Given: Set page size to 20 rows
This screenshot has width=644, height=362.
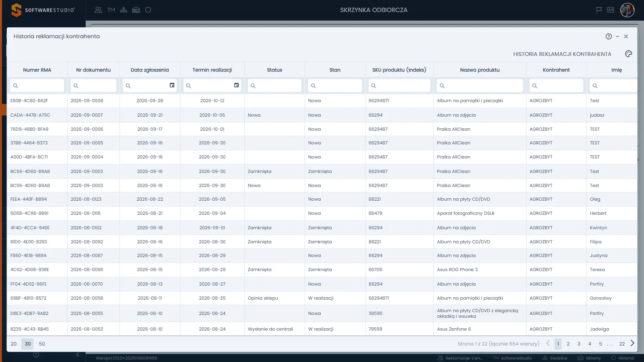Looking at the screenshot, I should [14, 344].
